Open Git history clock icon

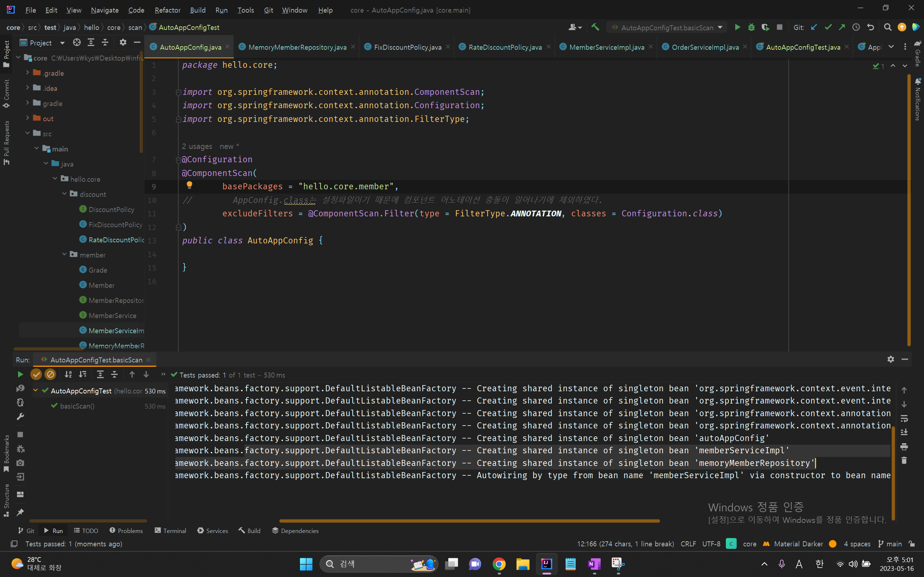tap(856, 27)
